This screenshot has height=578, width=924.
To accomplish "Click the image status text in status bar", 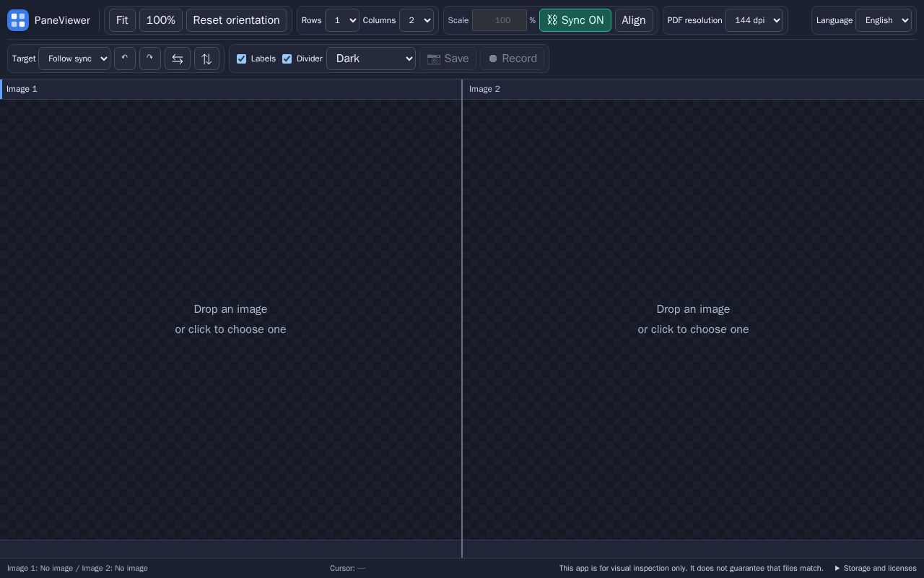I will [x=77, y=568].
